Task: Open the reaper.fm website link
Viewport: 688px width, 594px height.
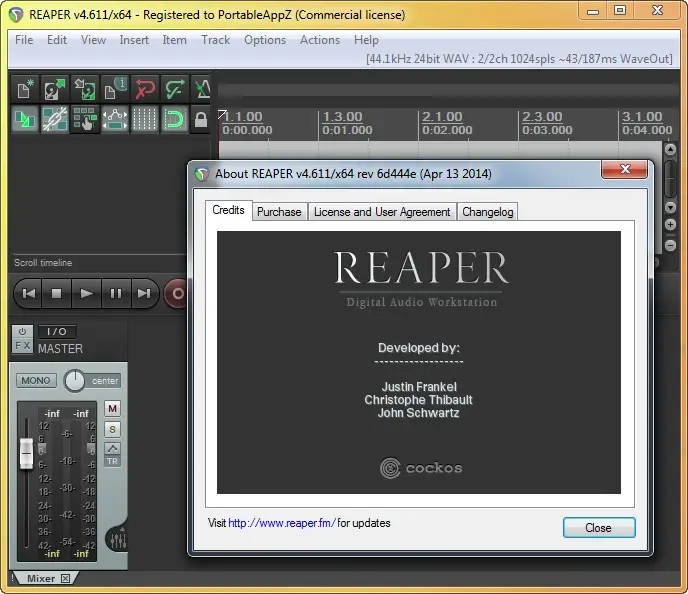Action: click(282, 523)
